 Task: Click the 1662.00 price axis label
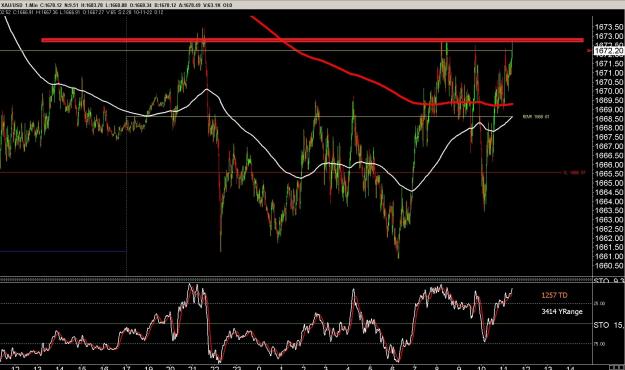(x=609, y=238)
